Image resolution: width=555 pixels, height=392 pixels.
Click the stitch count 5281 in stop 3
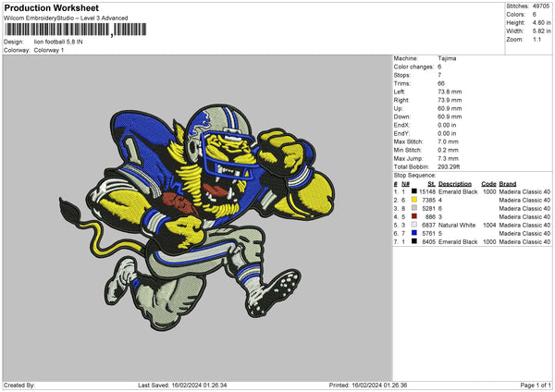[428, 208]
